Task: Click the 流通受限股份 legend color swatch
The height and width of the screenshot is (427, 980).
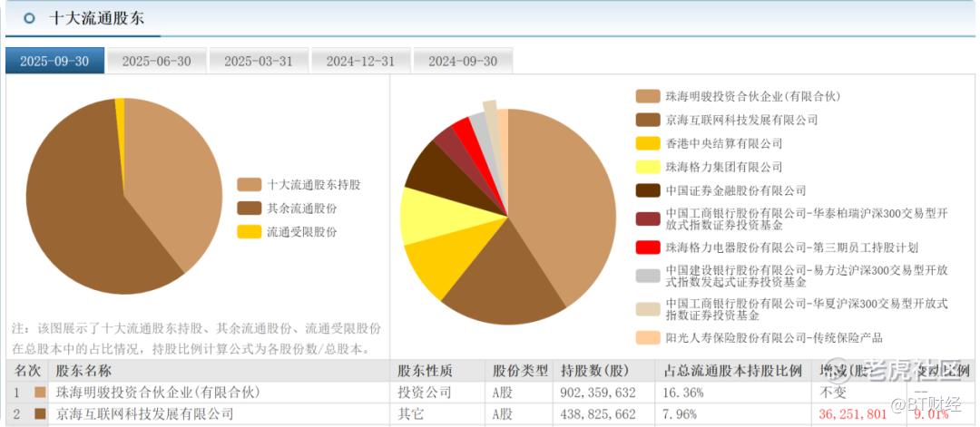Action: tap(249, 232)
